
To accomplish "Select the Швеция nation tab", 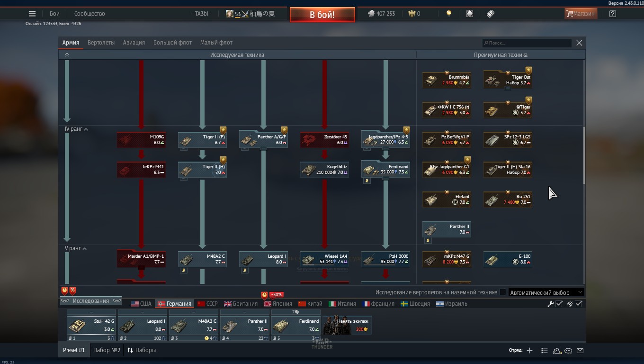I will (415, 304).
